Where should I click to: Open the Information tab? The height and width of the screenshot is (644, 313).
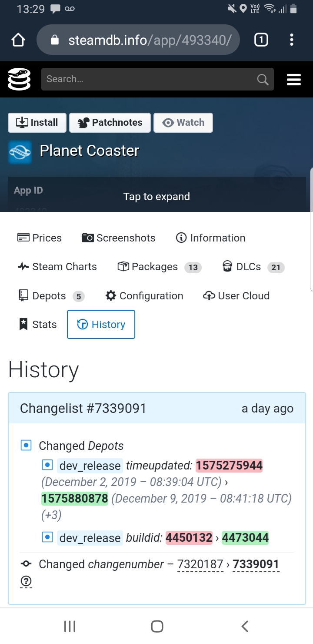click(210, 238)
